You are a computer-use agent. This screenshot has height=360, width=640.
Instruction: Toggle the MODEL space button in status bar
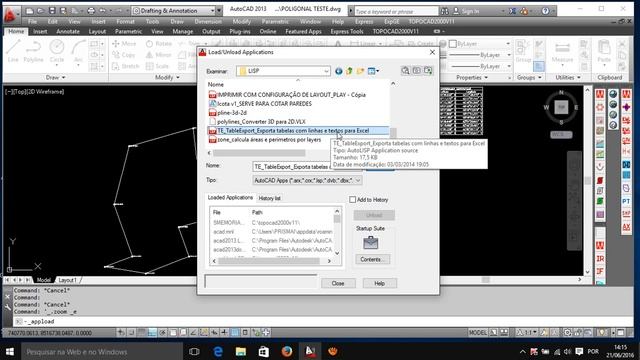click(478, 333)
